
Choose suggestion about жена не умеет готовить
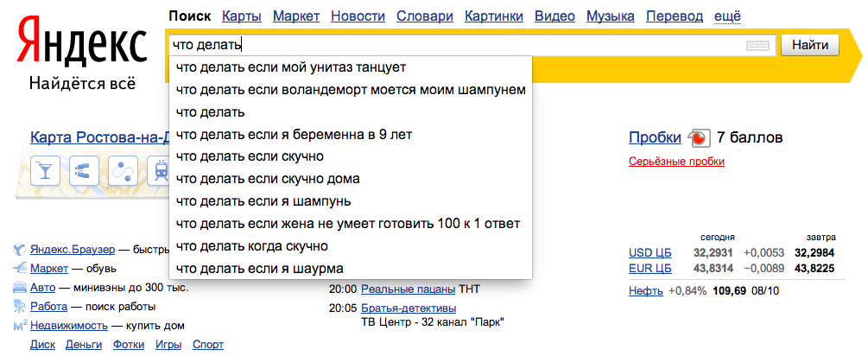tap(351, 224)
